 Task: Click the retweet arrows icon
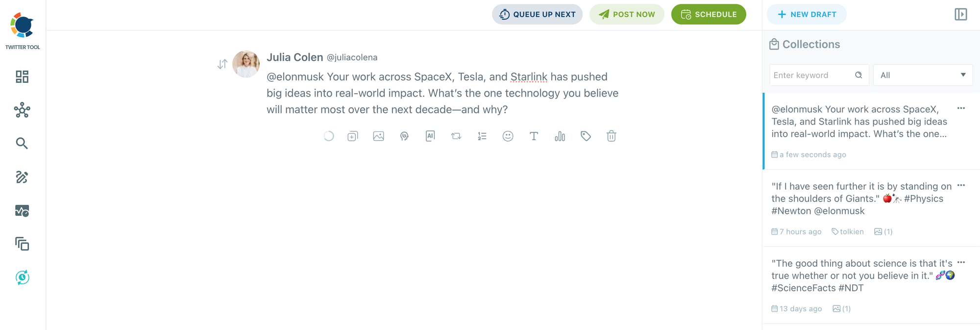(456, 136)
